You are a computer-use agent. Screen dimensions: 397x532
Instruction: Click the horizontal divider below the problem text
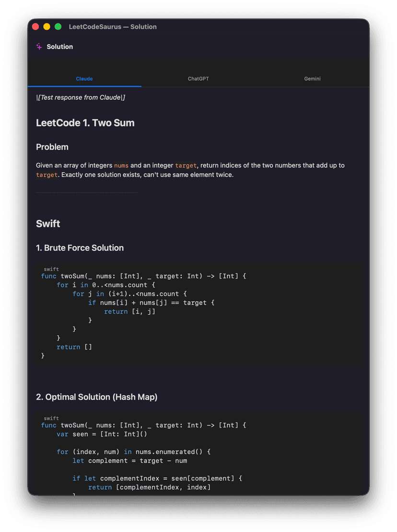pos(86,192)
